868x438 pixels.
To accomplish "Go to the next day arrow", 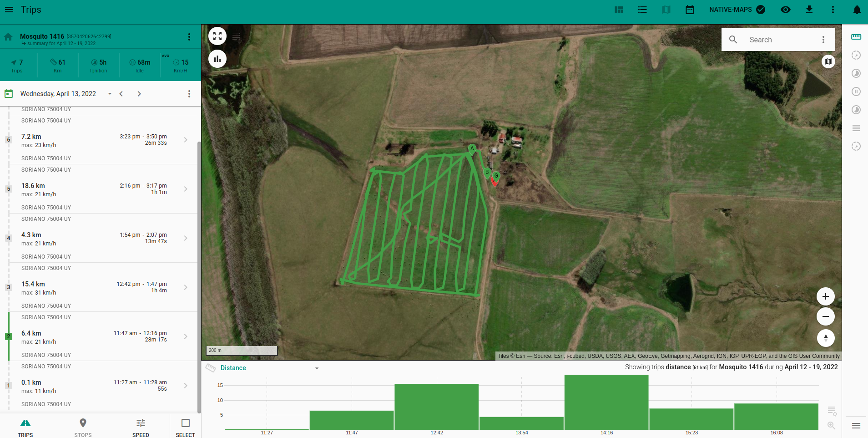I will coord(139,94).
